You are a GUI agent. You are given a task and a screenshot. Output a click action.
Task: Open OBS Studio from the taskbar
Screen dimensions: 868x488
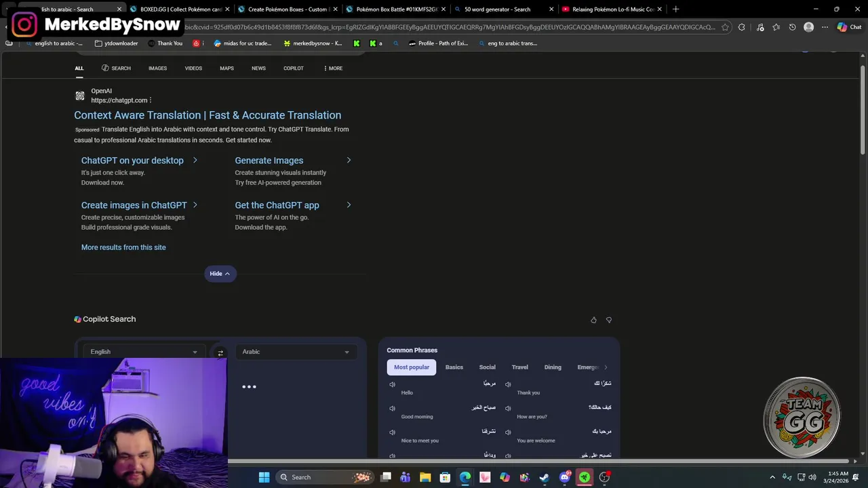point(604,477)
